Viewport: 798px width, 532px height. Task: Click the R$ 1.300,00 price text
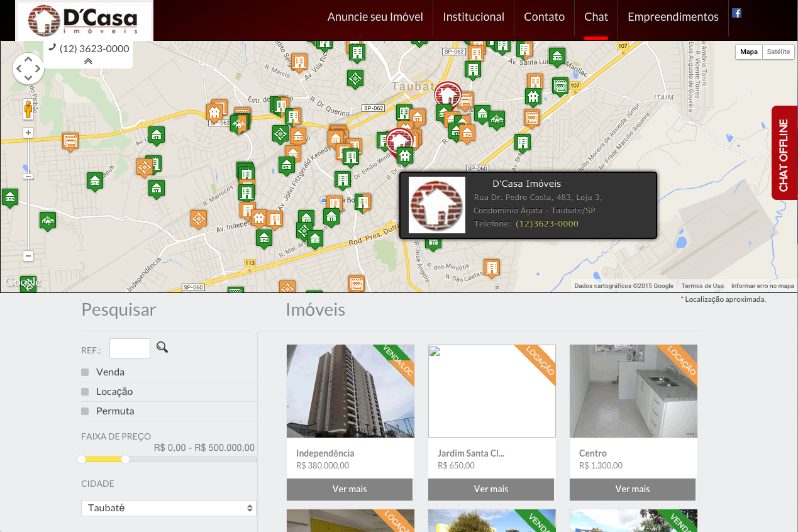click(601, 466)
